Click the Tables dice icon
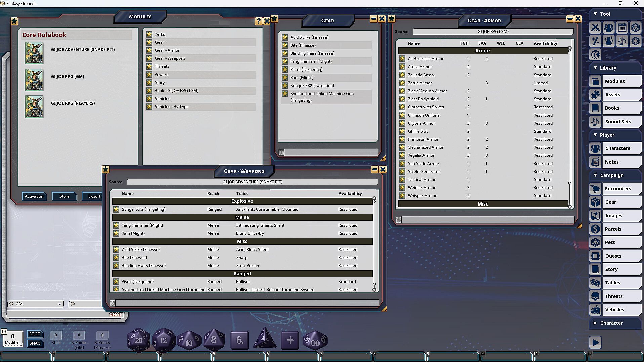This screenshot has height=362, width=644. [x=595, y=283]
